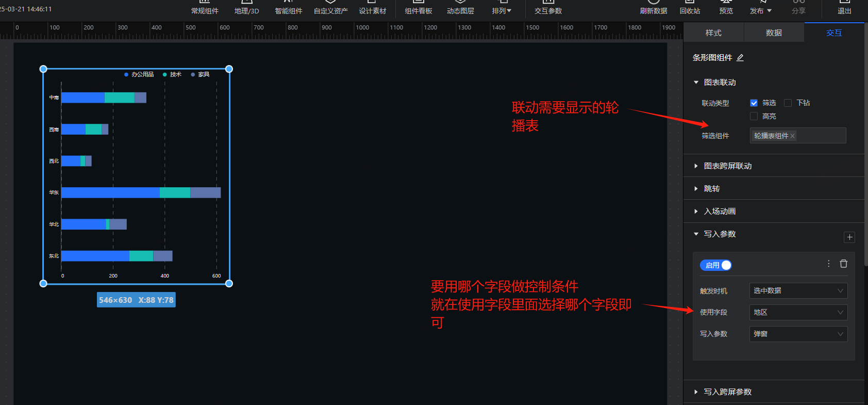Viewport: 868px width, 405px height.
Task: Expand the 图表跨屏联动 section
Action: click(696, 166)
